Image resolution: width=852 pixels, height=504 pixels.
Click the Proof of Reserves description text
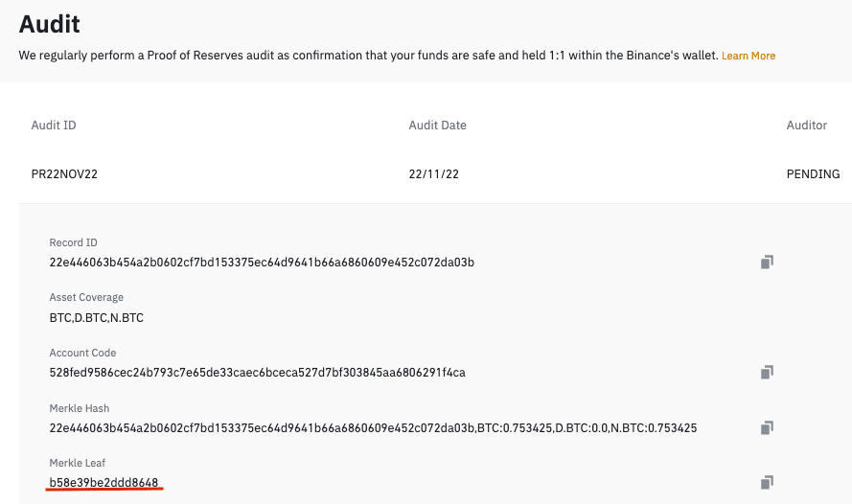(368, 56)
